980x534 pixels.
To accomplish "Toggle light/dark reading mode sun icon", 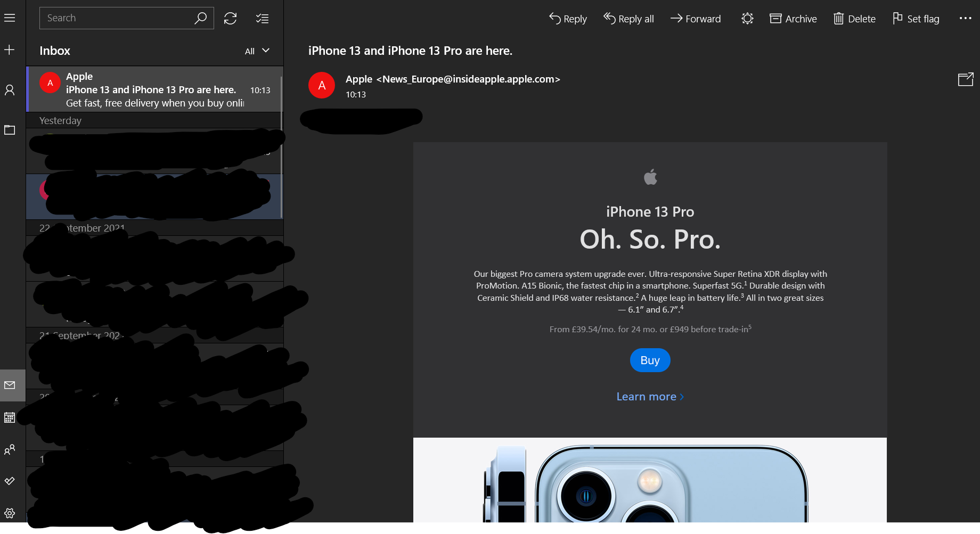I will tap(747, 19).
